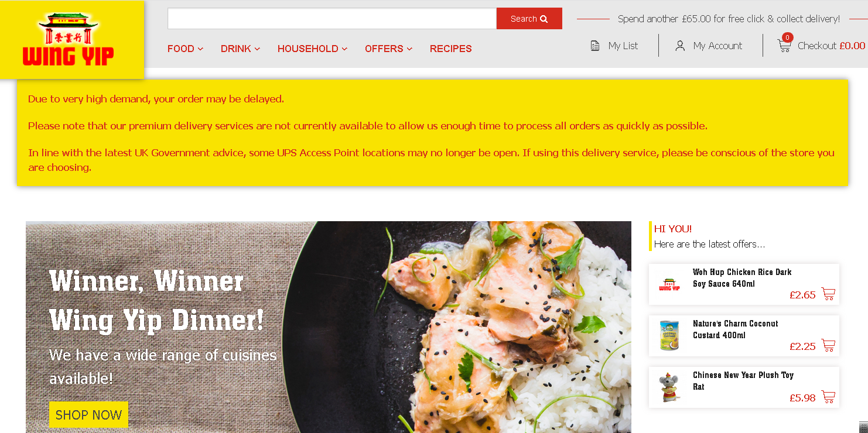The height and width of the screenshot is (433, 868).
Task: Click inside the search text field
Action: 332,19
